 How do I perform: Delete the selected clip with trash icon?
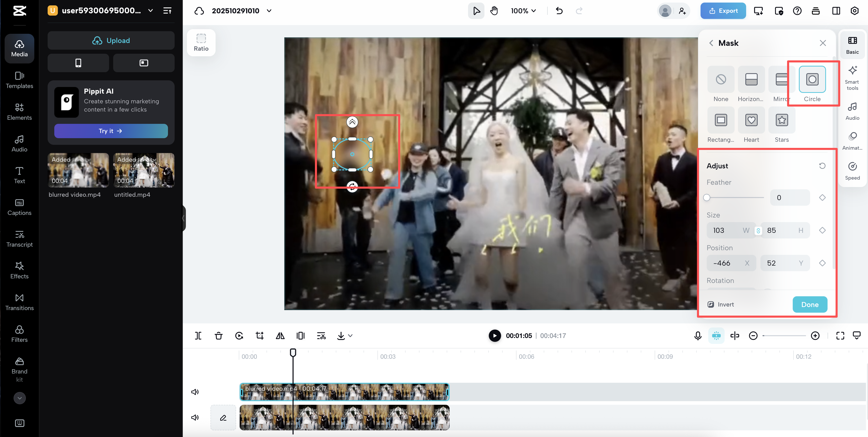(x=218, y=336)
